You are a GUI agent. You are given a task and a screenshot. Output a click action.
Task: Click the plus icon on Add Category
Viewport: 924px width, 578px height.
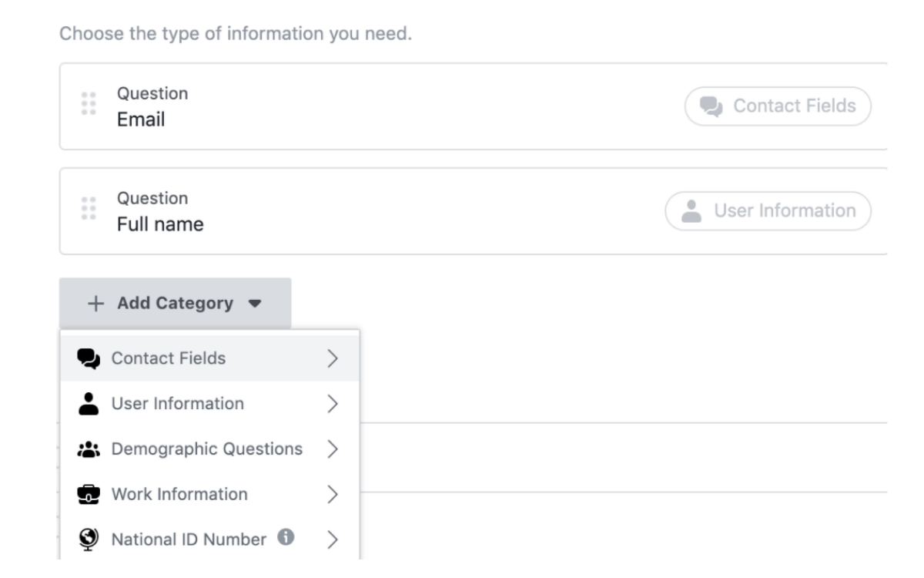(95, 304)
